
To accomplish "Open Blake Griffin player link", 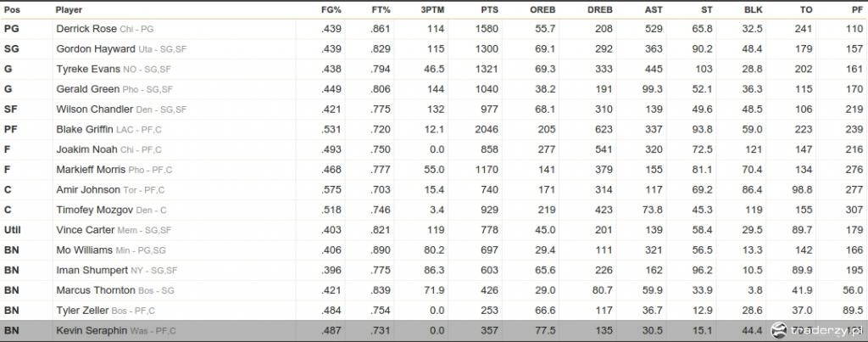I will [x=85, y=129].
